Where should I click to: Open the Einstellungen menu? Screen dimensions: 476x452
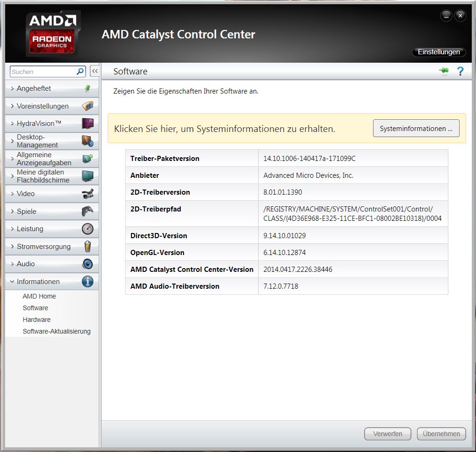coord(439,52)
